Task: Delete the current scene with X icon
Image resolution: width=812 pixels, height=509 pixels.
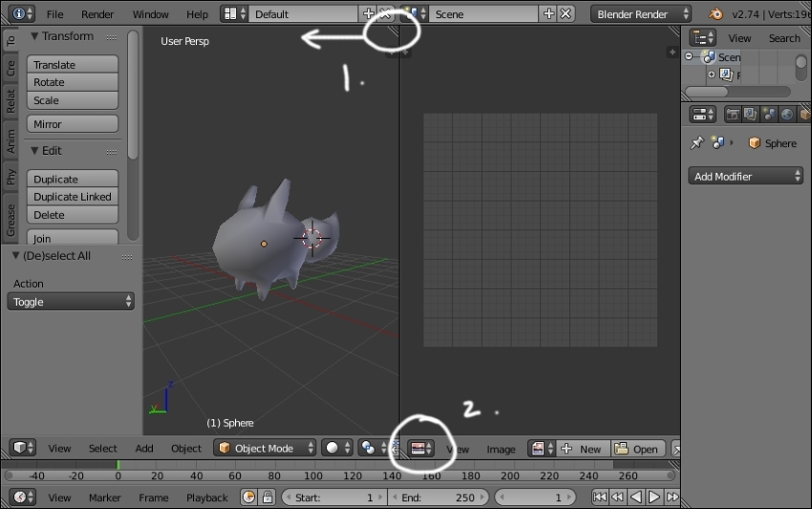Action: point(566,14)
